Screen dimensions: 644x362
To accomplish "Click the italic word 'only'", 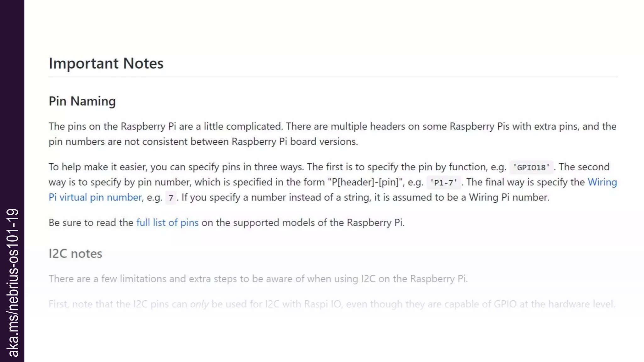I will click(x=199, y=304).
